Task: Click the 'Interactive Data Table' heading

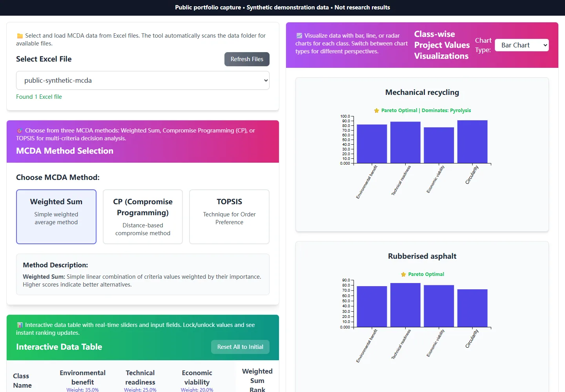Action: pos(59,347)
